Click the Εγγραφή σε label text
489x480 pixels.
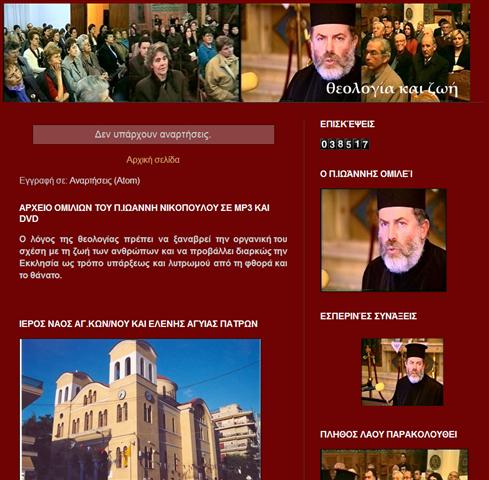click(x=44, y=181)
